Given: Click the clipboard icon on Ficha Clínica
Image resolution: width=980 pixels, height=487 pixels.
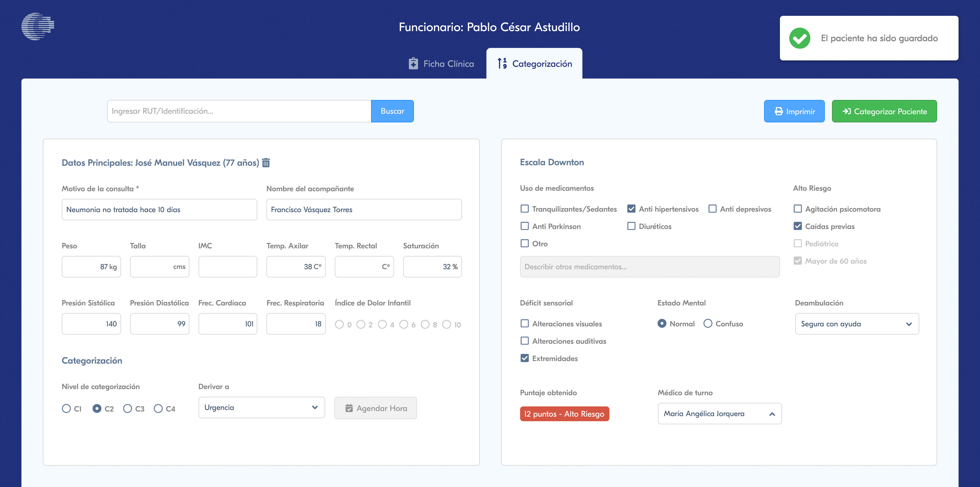Looking at the screenshot, I should tap(413, 63).
